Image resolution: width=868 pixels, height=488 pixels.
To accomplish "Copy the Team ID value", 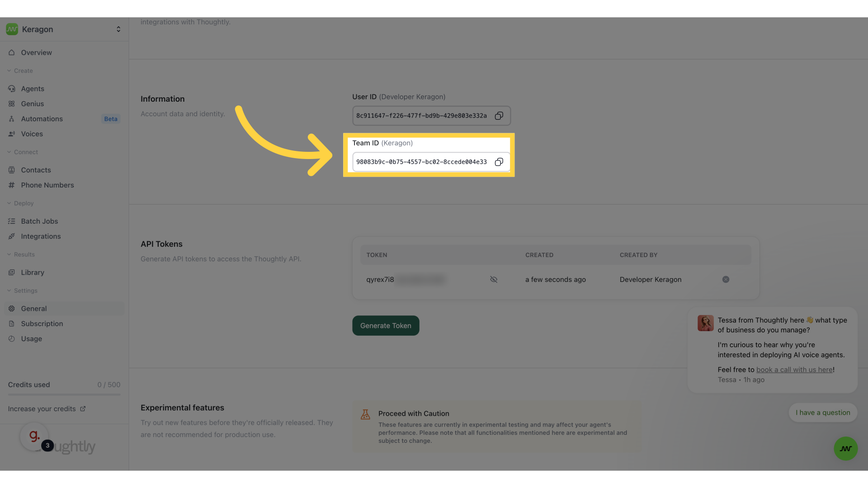I will click(x=499, y=162).
